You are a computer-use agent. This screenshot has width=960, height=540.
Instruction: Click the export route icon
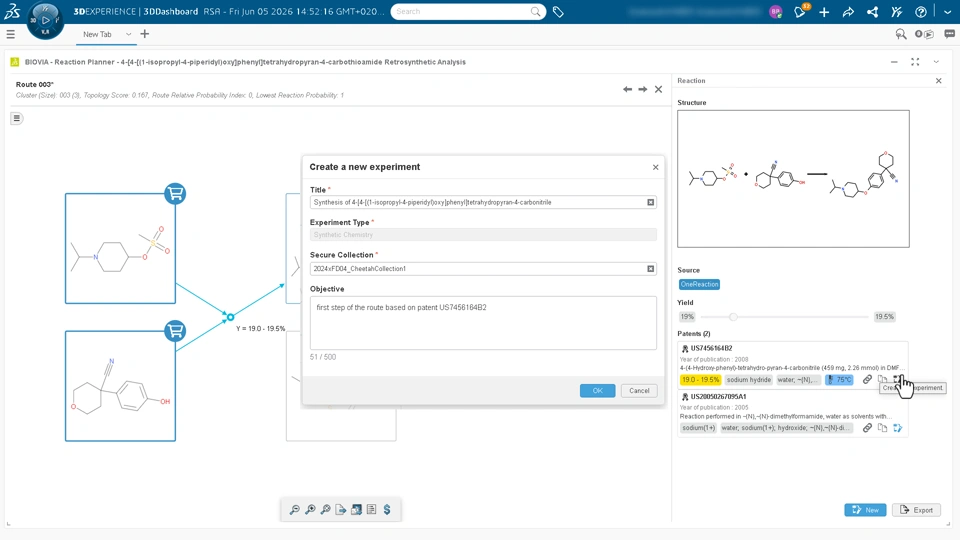coord(341,509)
